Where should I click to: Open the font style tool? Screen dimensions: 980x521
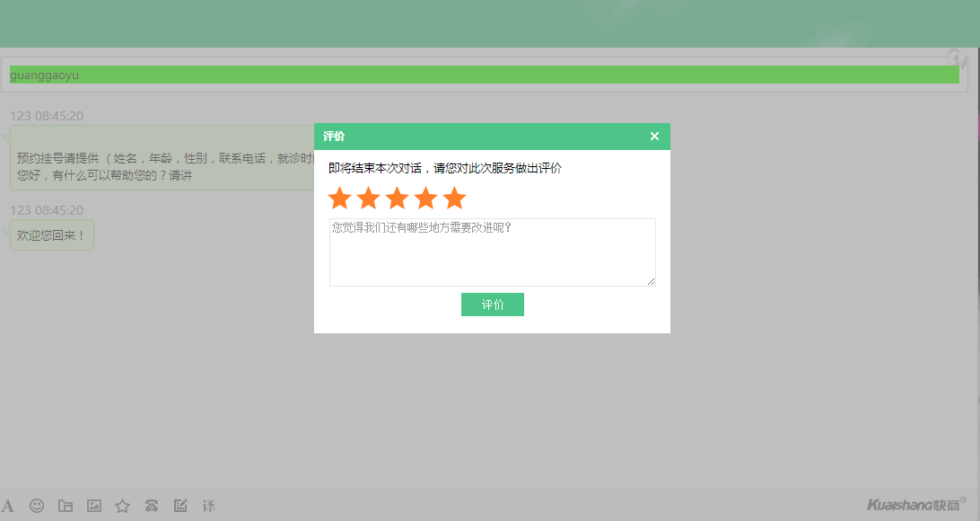point(7,506)
